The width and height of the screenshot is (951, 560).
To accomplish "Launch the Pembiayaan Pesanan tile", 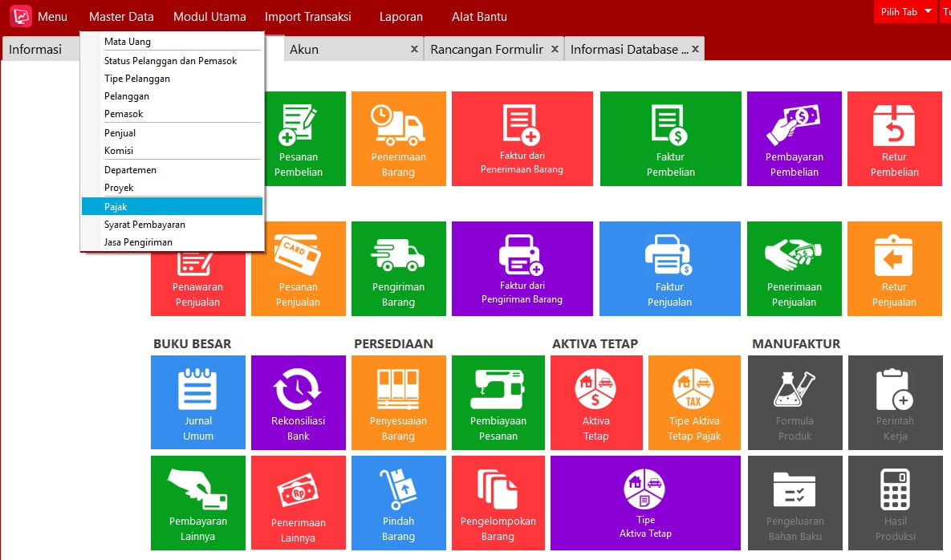I will pos(498,403).
